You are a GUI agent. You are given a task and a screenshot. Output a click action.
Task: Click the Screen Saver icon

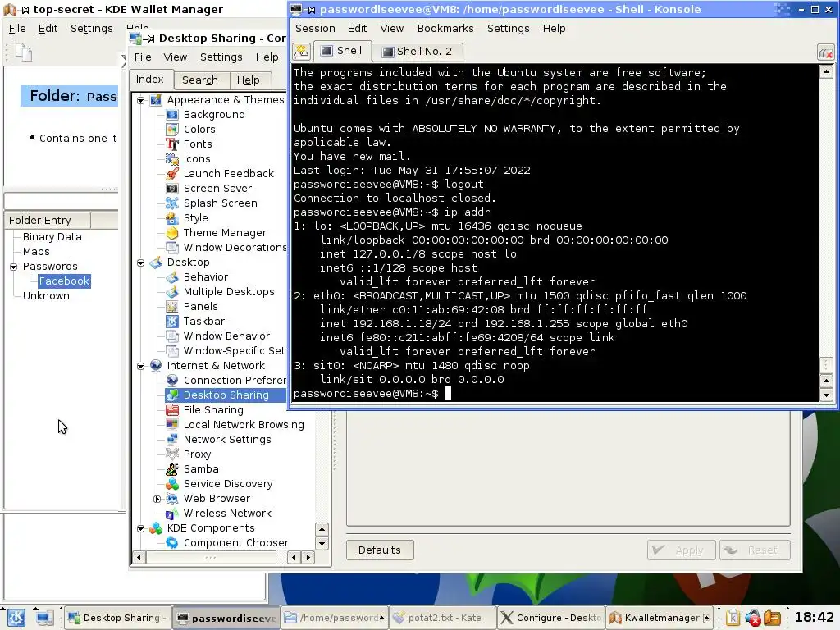click(x=172, y=189)
